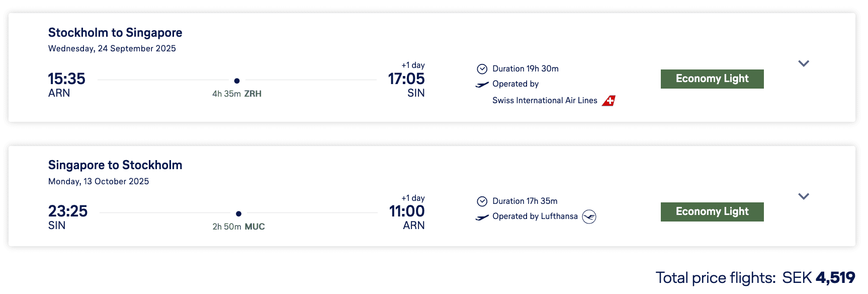The image size is (868, 294).
Task: Select the outbound flight's Economy Light badge
Action: pos(712,79)
